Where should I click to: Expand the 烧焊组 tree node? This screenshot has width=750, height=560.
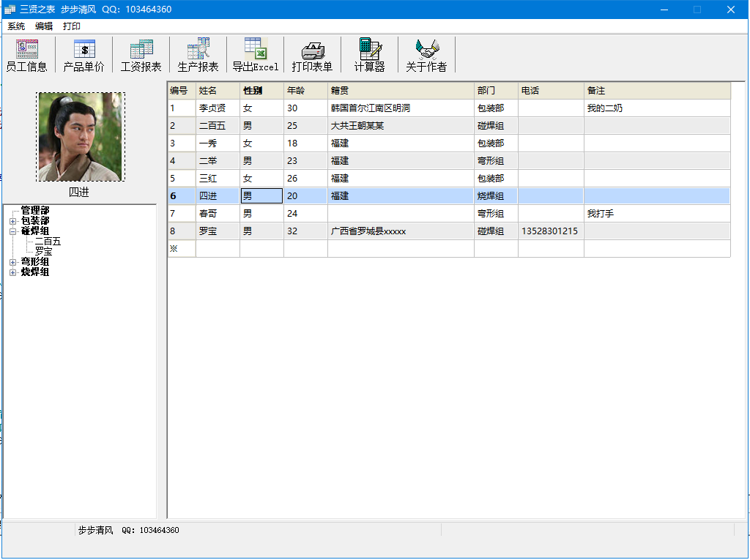pos(13,272)
